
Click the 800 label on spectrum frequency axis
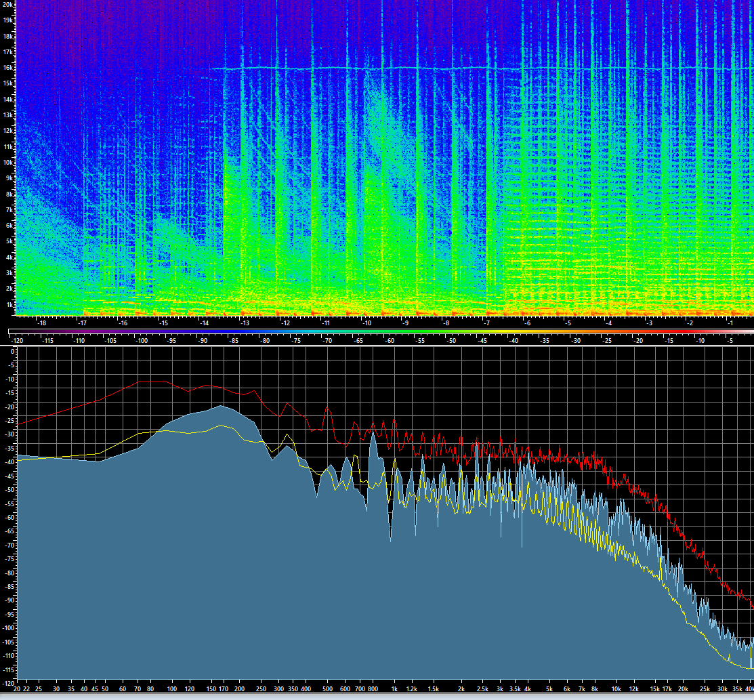[x=373, y=689]
